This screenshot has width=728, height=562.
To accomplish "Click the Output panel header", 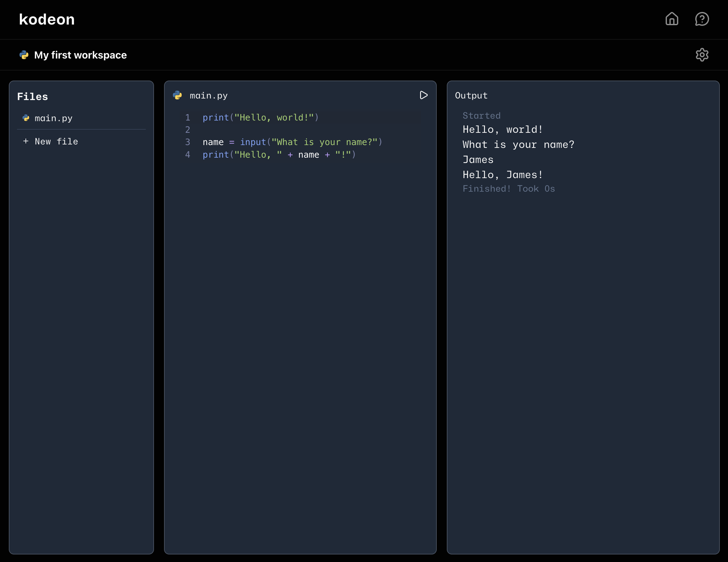I will tap(471, 95).
